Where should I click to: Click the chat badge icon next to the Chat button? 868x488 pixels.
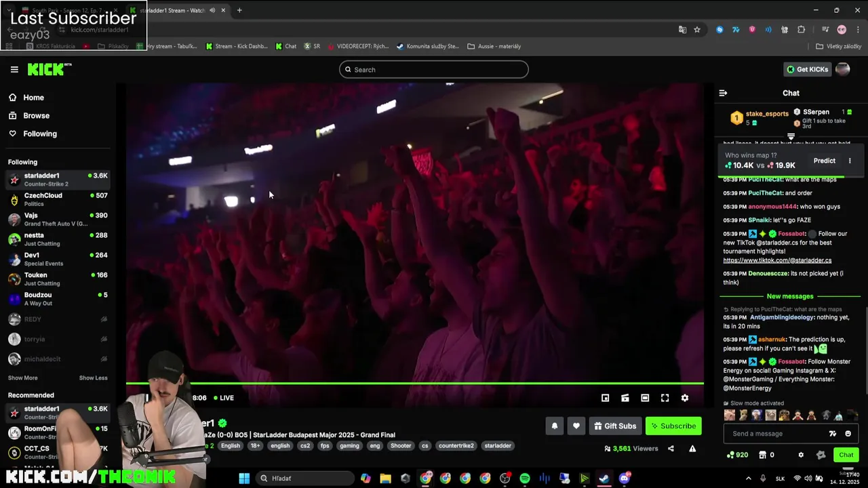coord(821,455)
